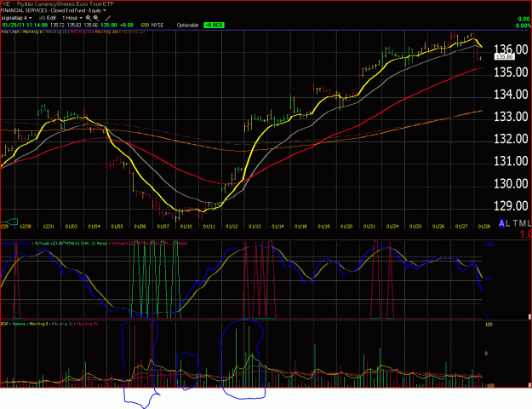The height and width of the screenshot is (409, 532).
Task: Click the 01/03 date axis label
Action: coord(72,227)
